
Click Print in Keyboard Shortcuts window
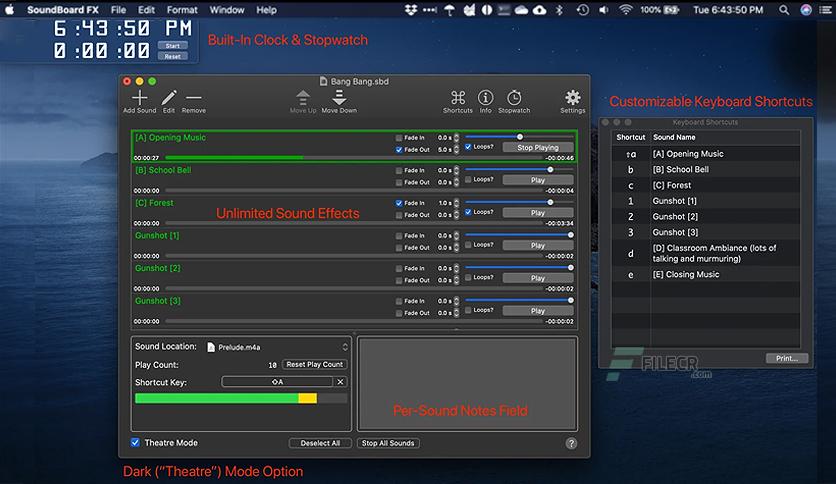(x=787, y=358)
